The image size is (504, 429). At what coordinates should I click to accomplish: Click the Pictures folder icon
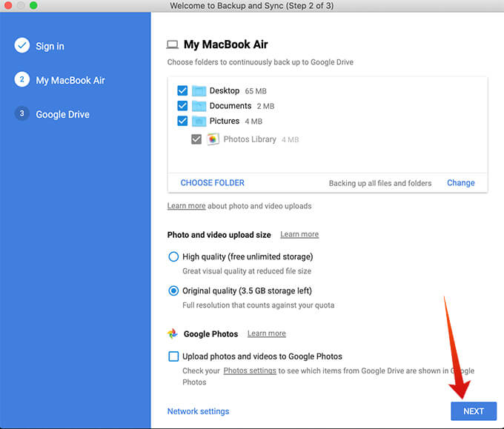(x=199, y=122)
